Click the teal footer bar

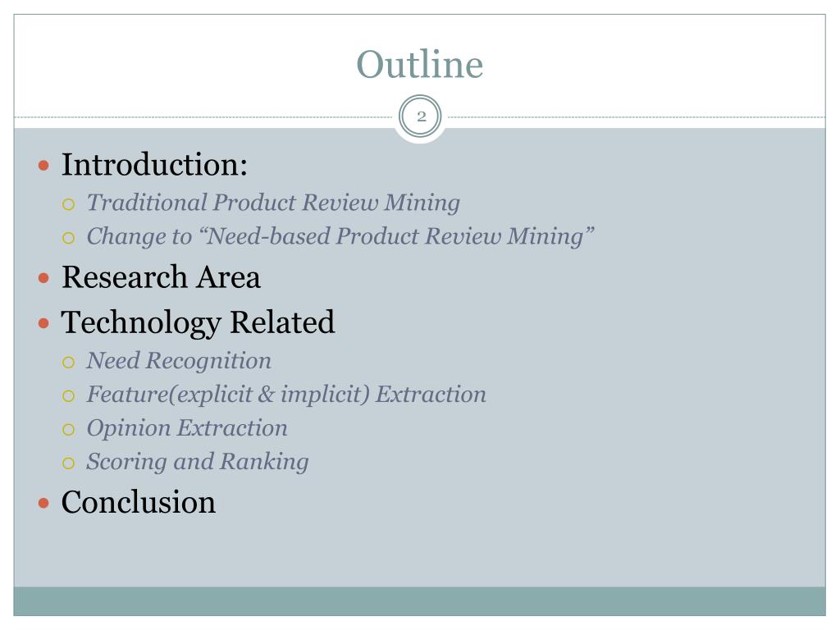pyautogui.click(x=419, y=601)
